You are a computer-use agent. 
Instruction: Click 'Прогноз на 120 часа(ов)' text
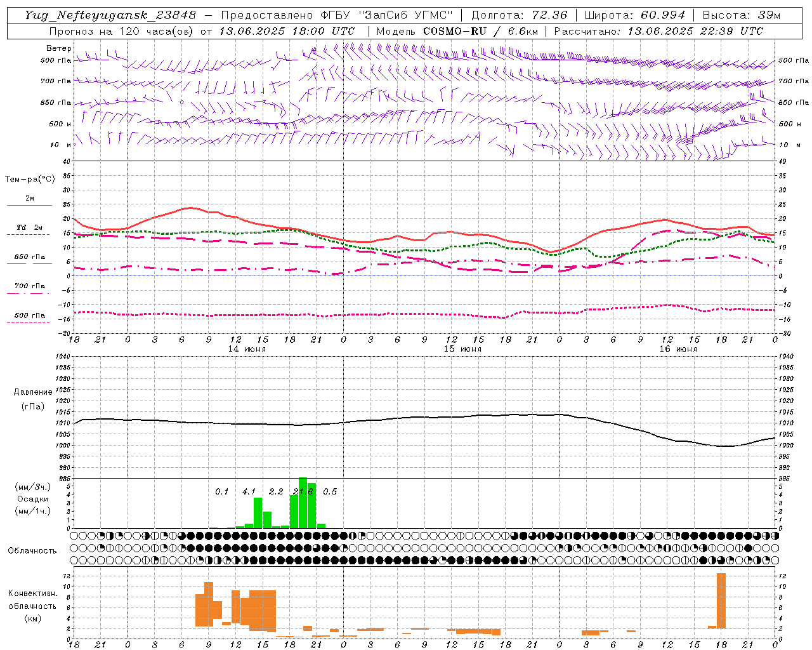[x=122, y=31]
